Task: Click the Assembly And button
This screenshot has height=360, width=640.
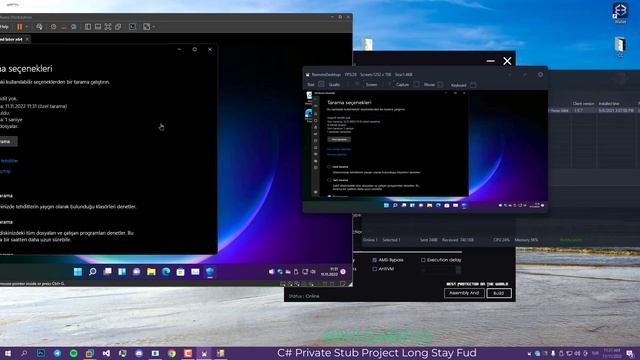Action: click(x=464, y=293)
